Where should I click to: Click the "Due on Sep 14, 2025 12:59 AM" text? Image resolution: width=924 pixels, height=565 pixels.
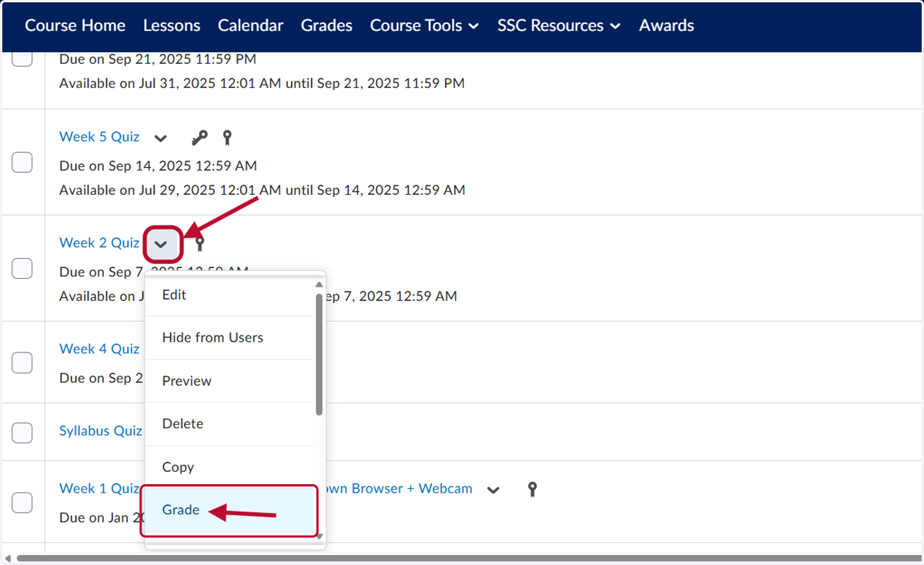(x=158, y=166)
